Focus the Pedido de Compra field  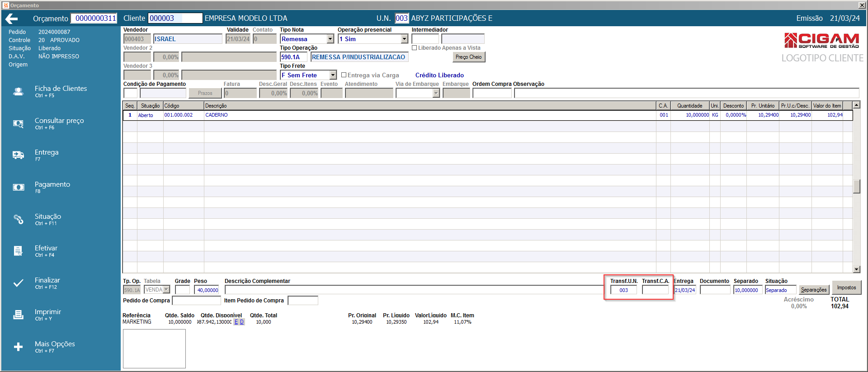(x=196, y=301)
